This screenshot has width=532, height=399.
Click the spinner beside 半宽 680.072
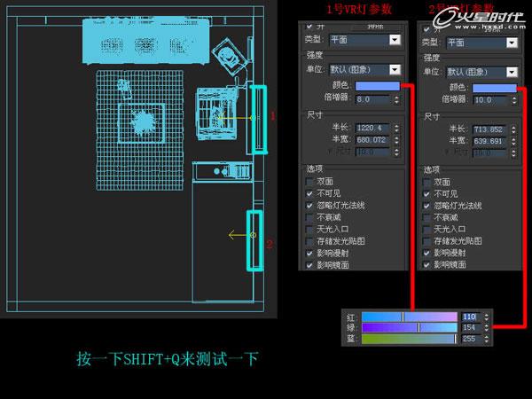[396, 140]
